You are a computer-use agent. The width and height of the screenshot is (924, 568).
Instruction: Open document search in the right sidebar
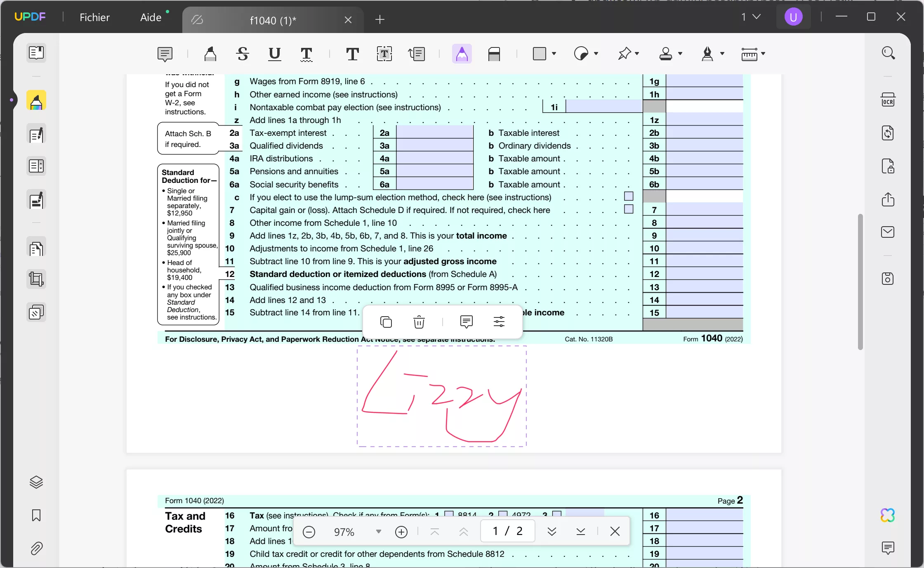(x=888, y=53)
